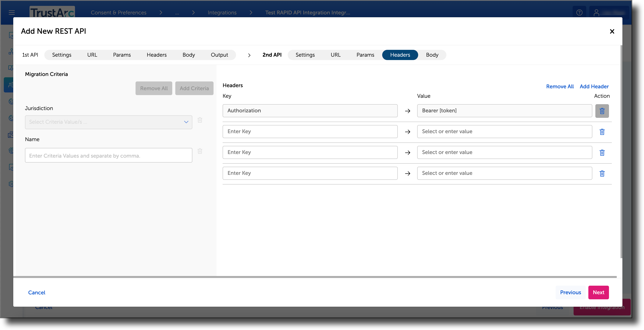The height and width of the screenshot is (330, 644).
Task: Click the Remove All headers link
Action: 560,87
